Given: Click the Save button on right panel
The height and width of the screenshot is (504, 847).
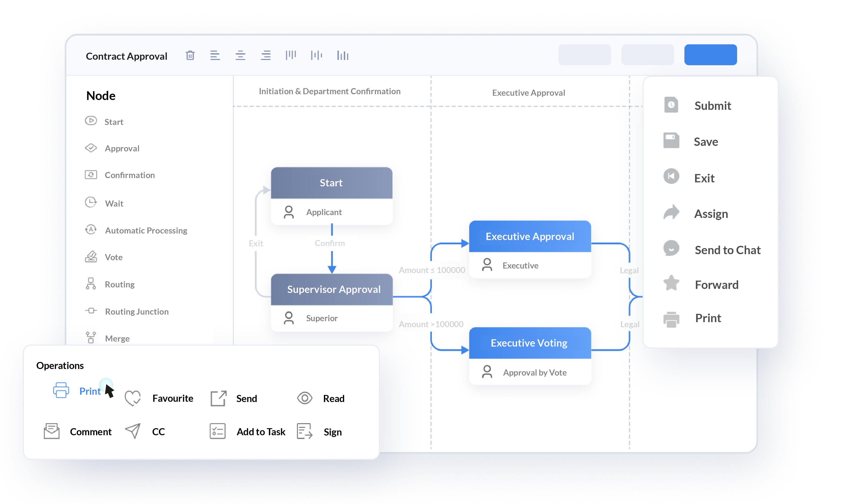Looking at the screenshot, I should [705, 141].
